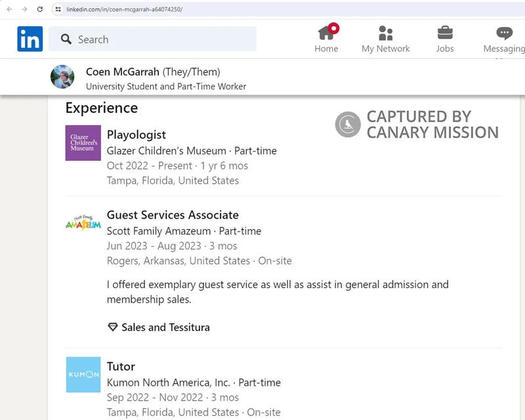
Task: Reload the page with refresh icon
Action: click(40, 9)
